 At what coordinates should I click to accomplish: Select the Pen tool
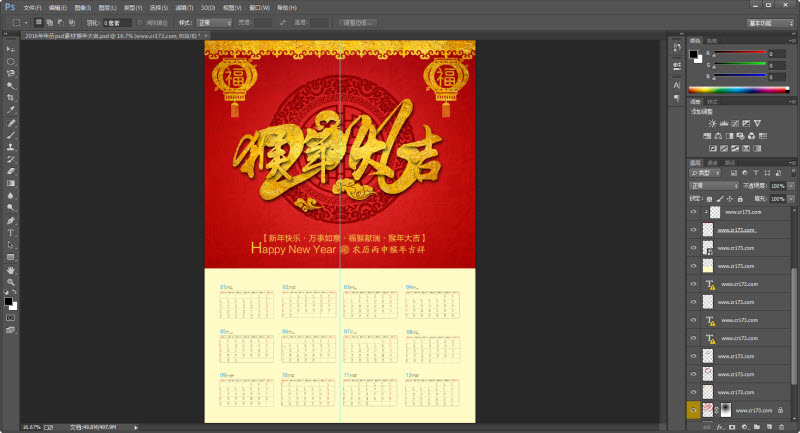coord(11,220)
